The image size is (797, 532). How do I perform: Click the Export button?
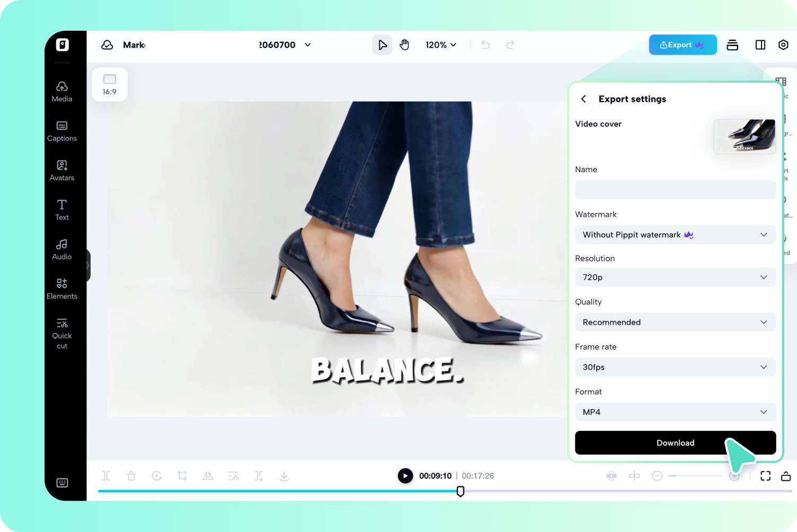tap(683, 45)
